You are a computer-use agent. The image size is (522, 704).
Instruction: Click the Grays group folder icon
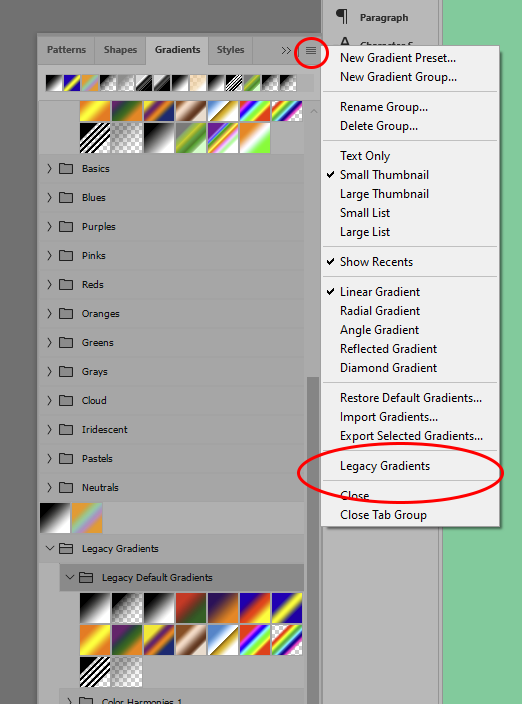(66, 371)
